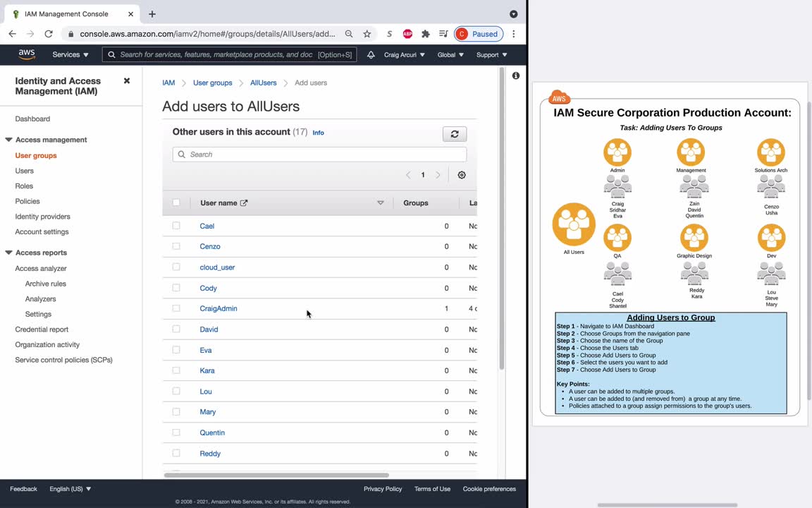The width and height of the screenshot is (812, 508).
Task: Click the Dev group icon in diagram
Action: [x=772, y=238]
